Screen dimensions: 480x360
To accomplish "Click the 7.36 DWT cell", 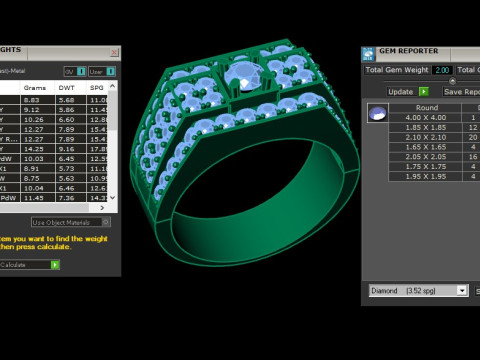I will click(x=70, y=198).
